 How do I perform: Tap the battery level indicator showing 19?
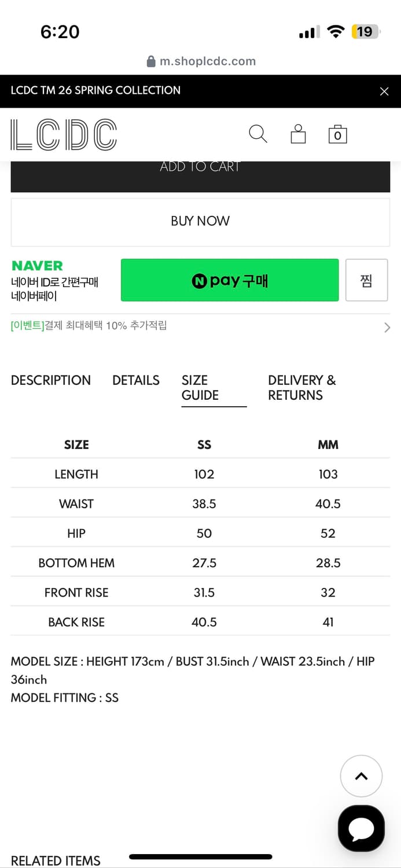365,32
